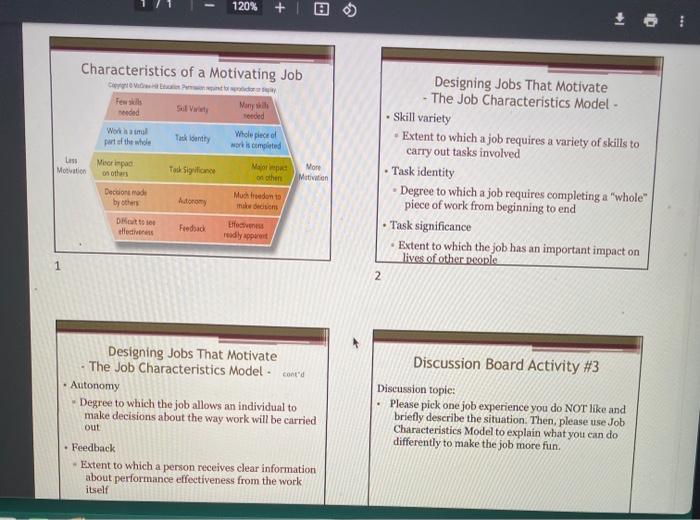Open the more actions menu
The height and width of the screenshot is (520, 700).
click(x=681, y=21)
